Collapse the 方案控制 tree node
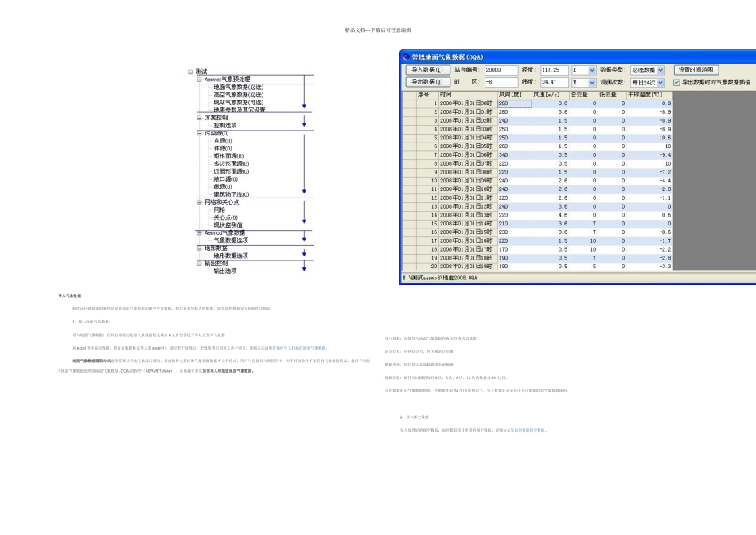The height and width of the screenshot is (535, 756). pyautogui.click(x=199, y=118)
